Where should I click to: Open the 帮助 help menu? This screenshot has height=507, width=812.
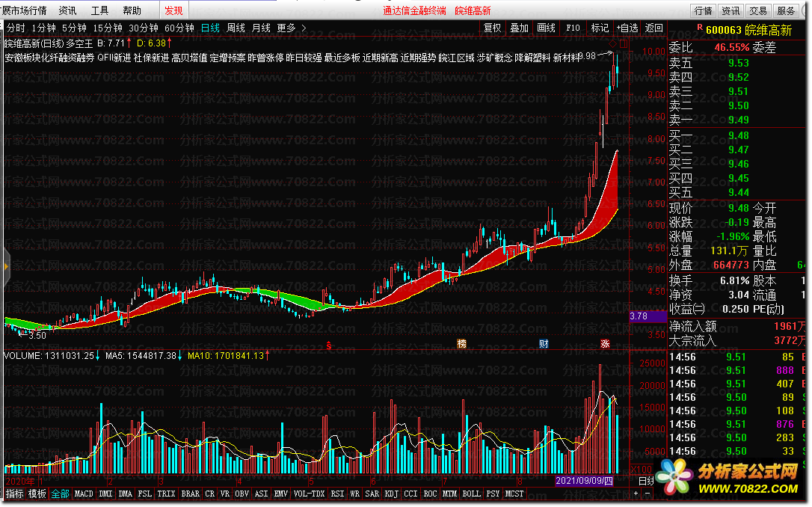coord(132,10)
